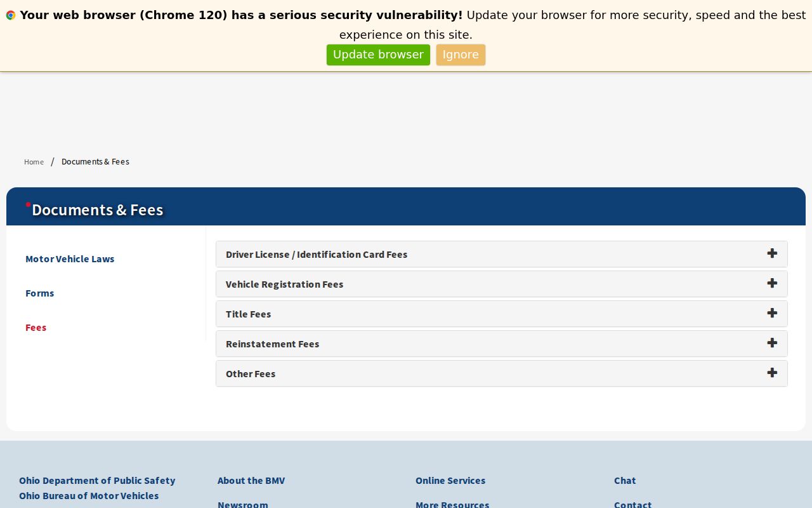
Task: Expand the Vehicle Registration Fees section
Action: [502, 284]
